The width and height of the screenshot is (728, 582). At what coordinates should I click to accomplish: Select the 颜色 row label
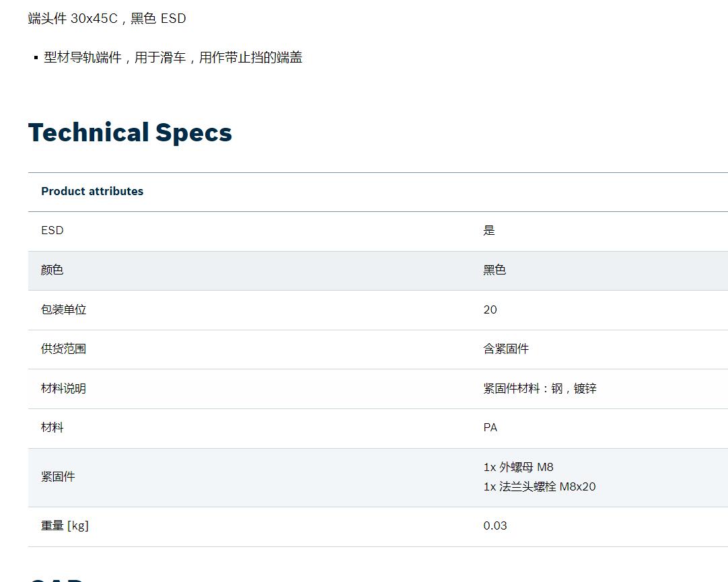[x=52, y=270]
